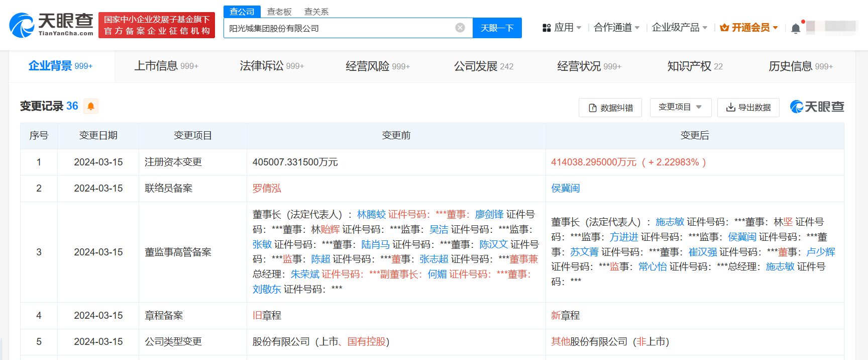Click the 变更日期 column header
The height and width of the screenshot is (360, 868).
(98, 135)
